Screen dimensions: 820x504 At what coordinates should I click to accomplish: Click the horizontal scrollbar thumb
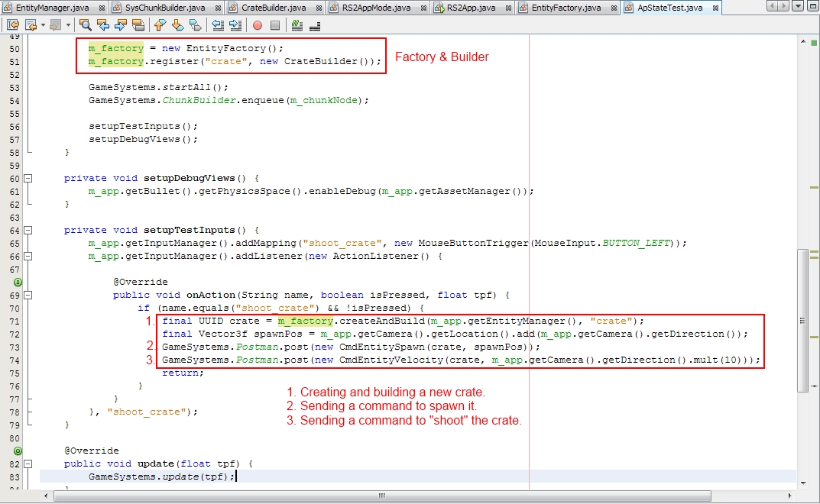tap(382, 496)
